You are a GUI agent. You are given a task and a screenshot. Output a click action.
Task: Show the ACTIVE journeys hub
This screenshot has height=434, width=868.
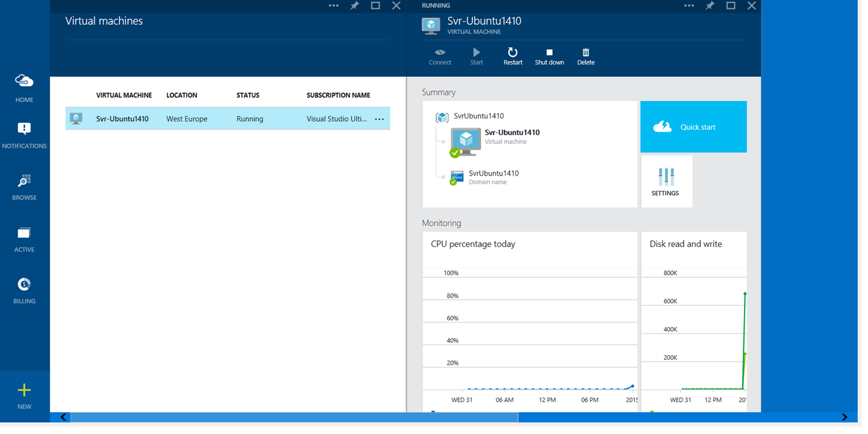24,239
